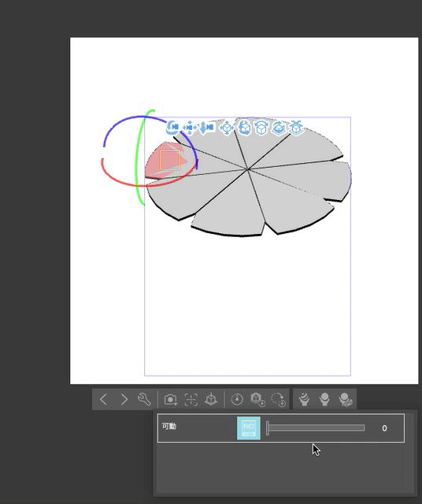
Task: Select next 3D object arrow
Action: coord(124,399)
